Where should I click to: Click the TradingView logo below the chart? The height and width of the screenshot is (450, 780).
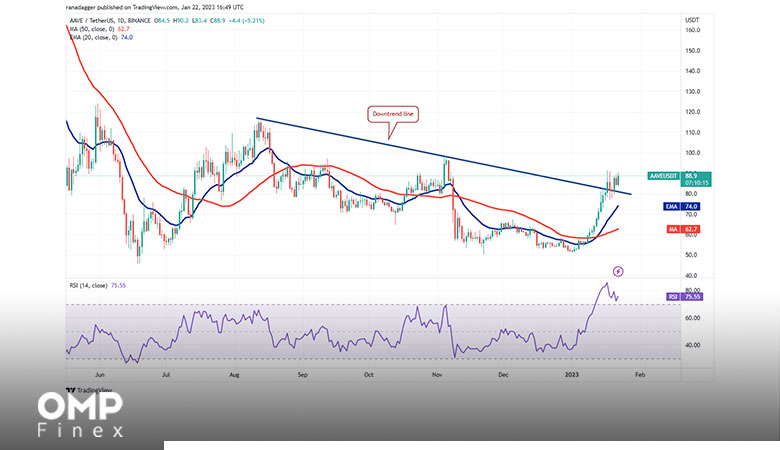tap(89, 390)
